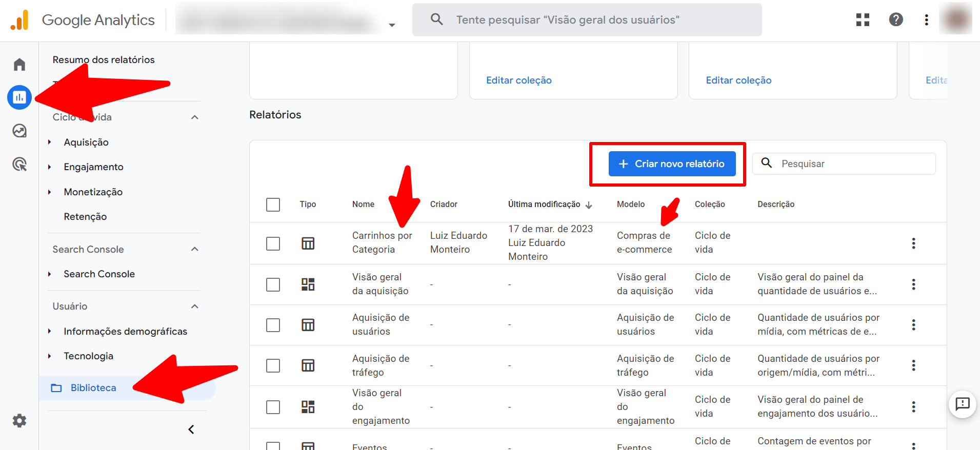
Task: Select the Aquisição de usuários row checkbox
Action: (273, 325)
